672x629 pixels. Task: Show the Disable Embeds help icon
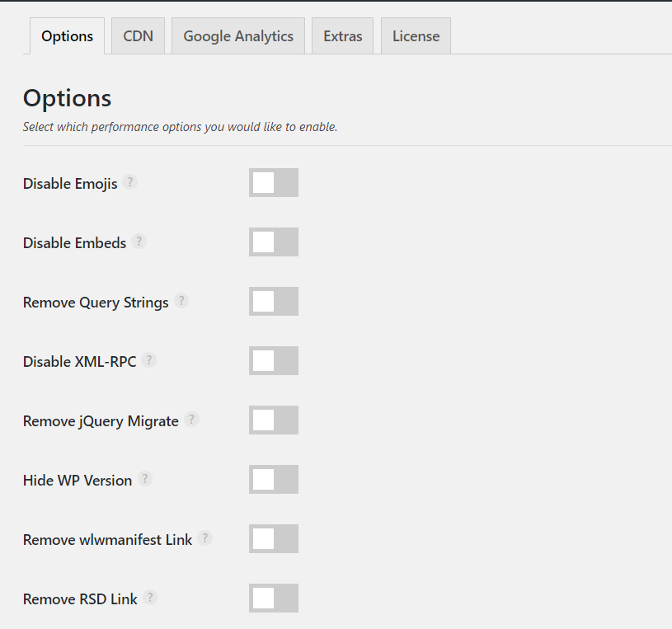[x=139, y=242]
